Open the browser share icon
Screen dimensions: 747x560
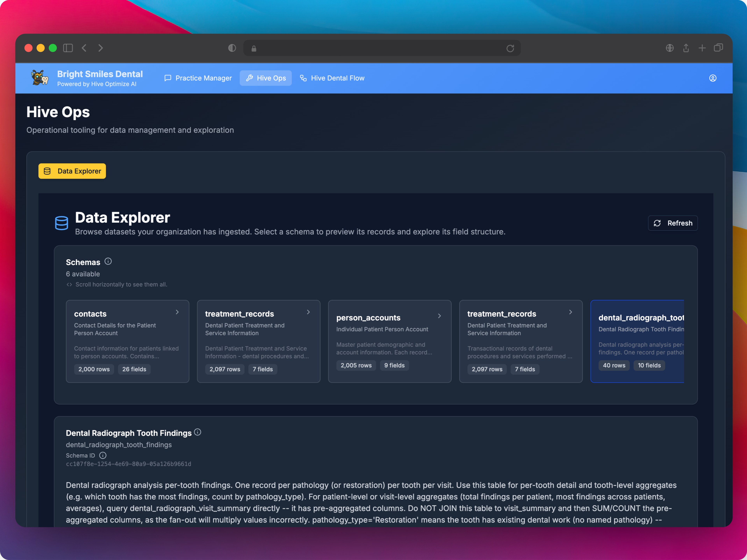tap(686, 48)
